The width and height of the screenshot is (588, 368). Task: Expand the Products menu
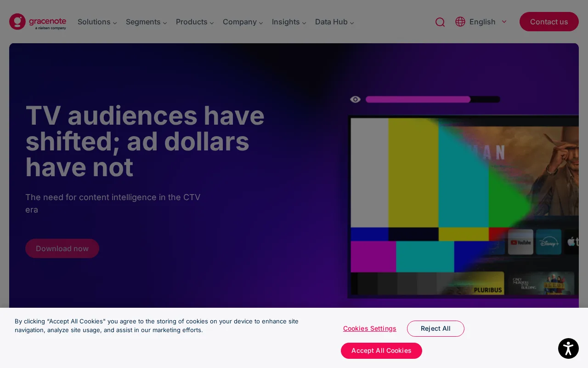coord(195,22)
